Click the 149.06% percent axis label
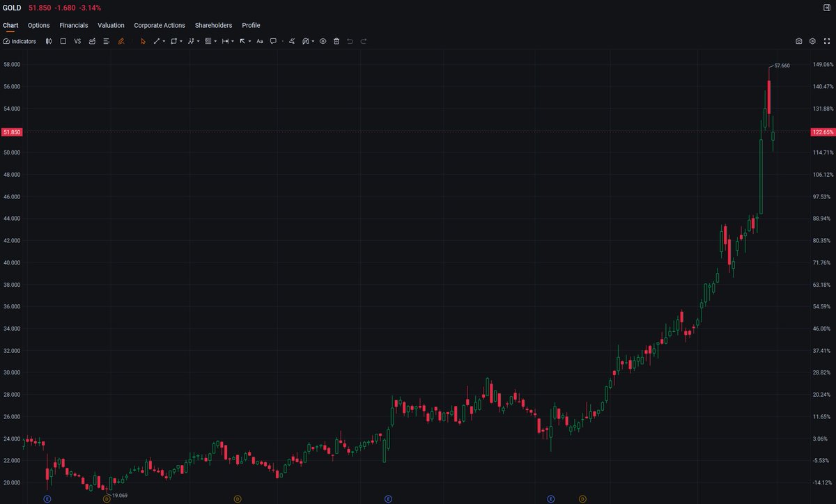836x504 pixels. (822, 65)
